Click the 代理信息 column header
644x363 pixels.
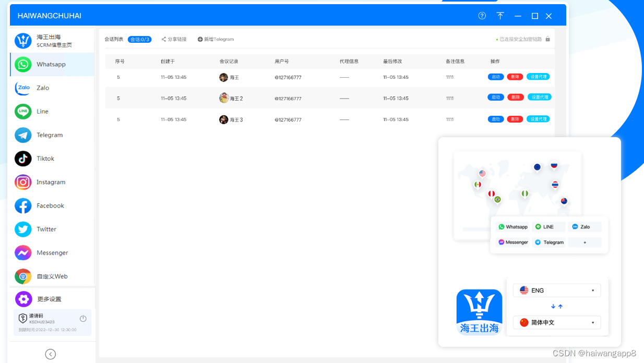349,61
